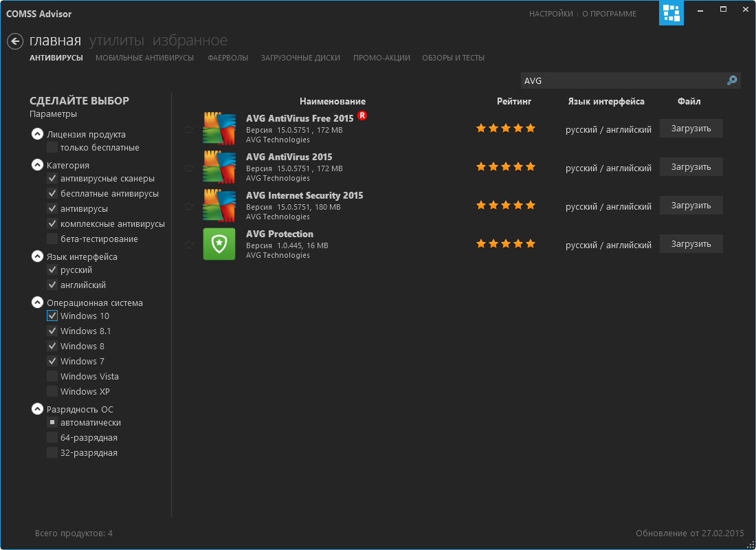The width and height of the screenshot is (756, 550).
Task: Select 32-разрядная option
Action: point(52,452)
